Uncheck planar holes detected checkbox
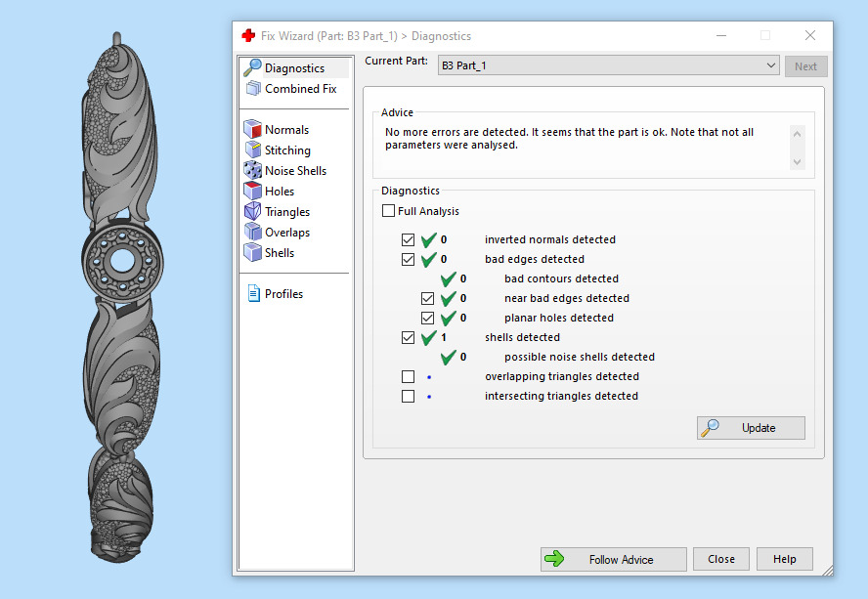The width and height of the screenshot is (868, 599). 427,318
